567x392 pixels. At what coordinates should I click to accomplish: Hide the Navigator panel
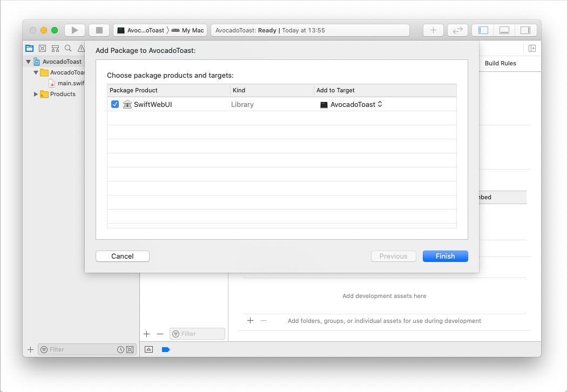[483, 30]
